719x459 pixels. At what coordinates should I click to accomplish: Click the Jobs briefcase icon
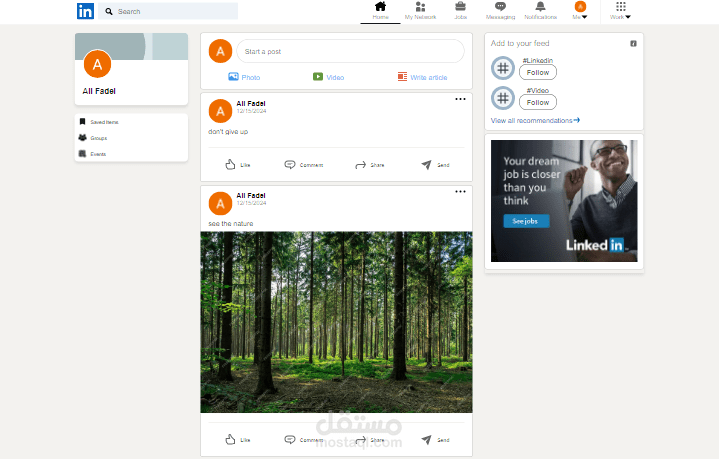pyautogui.click(x=460, y=6)
